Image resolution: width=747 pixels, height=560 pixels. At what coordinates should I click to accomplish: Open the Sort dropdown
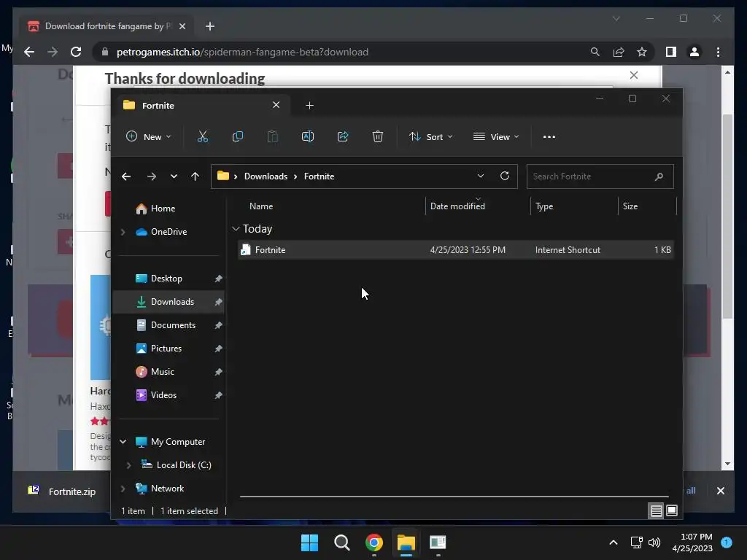point(430,136)
